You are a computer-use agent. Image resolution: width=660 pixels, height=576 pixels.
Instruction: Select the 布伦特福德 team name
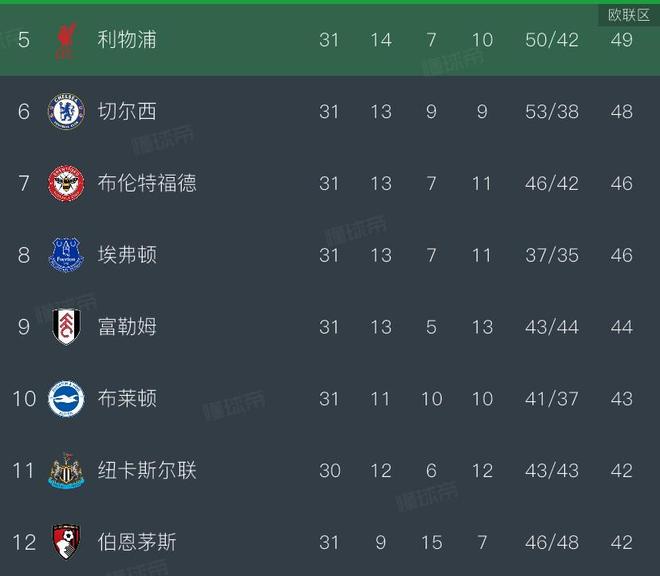click(147, 184)
